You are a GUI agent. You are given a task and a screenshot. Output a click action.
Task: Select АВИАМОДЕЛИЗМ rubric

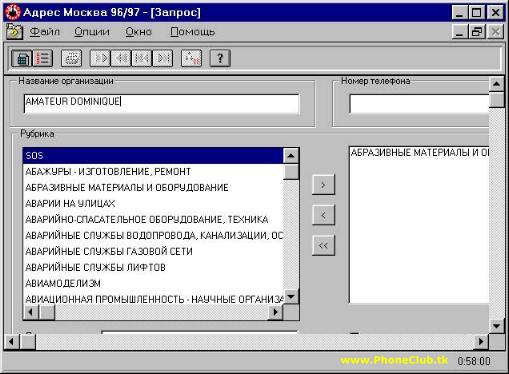pyautogui.click(x=153, y=284)
